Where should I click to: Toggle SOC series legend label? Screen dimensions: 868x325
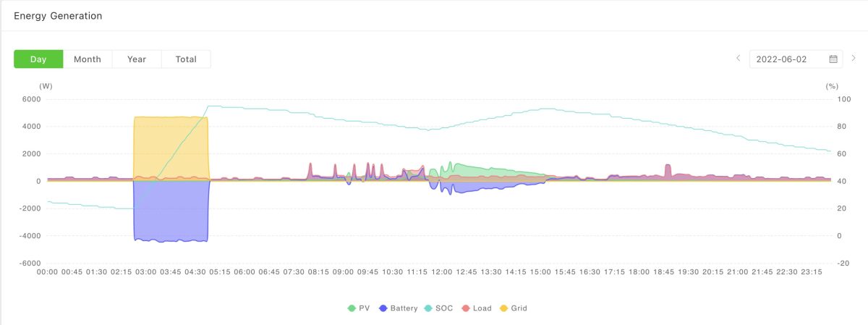pos(444,308)
